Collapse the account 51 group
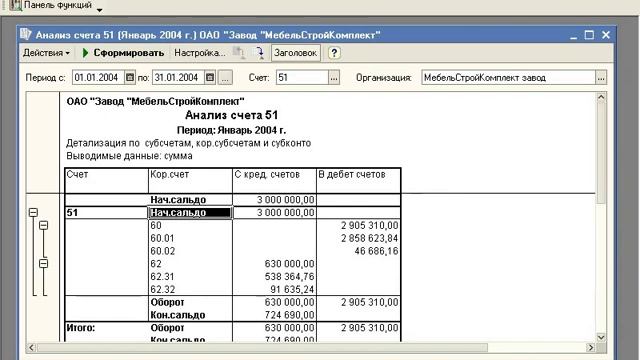640x360 pixels. pyautogui.click(x=33, y=212)
